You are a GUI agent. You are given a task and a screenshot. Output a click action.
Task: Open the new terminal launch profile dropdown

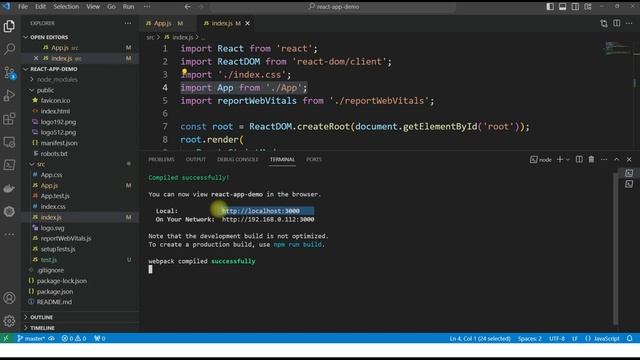tap(568, 160)
